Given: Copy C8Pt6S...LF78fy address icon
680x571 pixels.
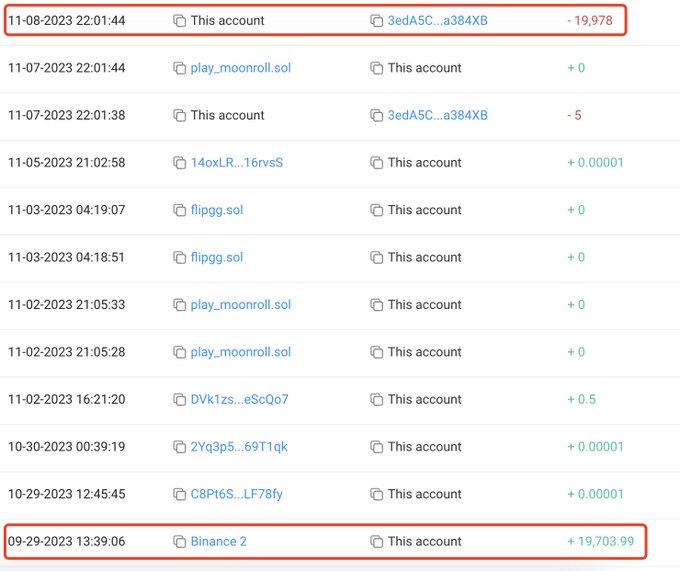Looking at the screenshot, I should tap(179, 494).
